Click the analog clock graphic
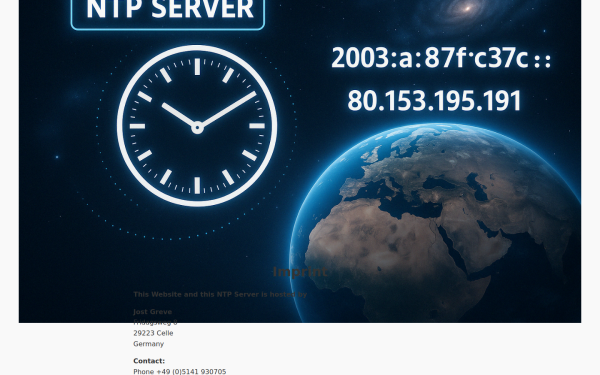Screen dimensions: 600x375 pyautogui.click(x=197, y=126)
